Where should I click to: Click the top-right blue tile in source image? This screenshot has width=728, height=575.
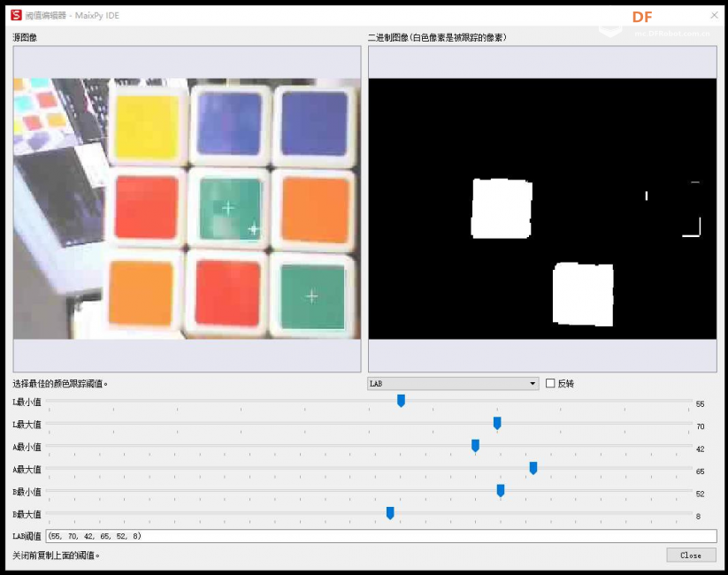point(314,123)
